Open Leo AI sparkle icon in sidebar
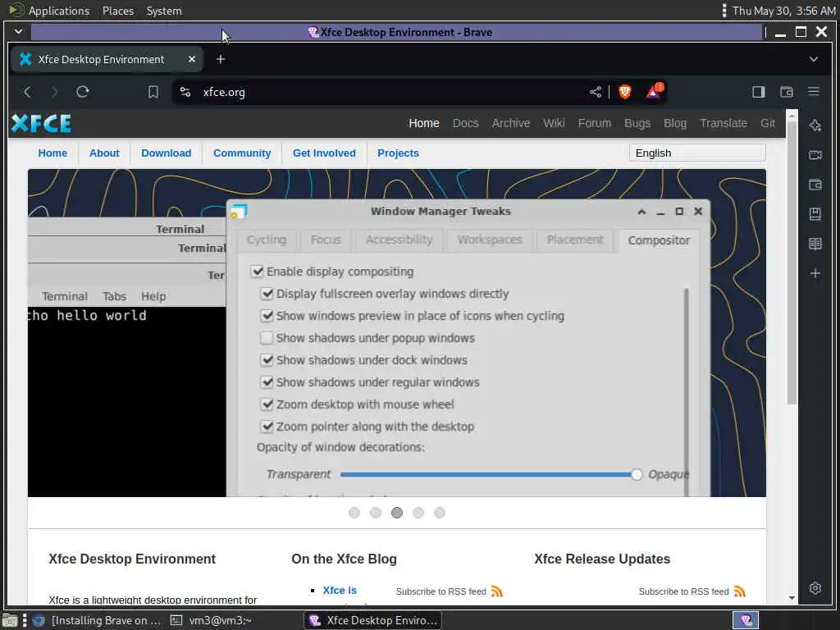Viewport: 840px width, 630px height. (815, 126)
